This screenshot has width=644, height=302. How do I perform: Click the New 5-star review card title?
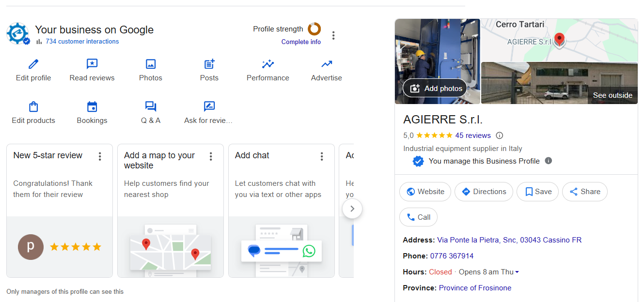tap(48, 155)
